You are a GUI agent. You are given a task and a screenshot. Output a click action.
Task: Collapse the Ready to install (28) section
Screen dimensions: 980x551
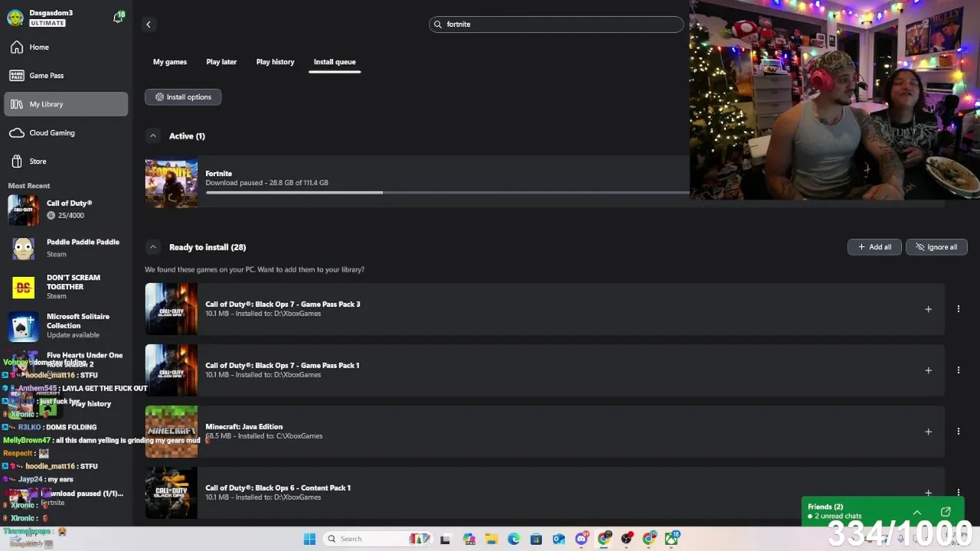coord(153,247)
